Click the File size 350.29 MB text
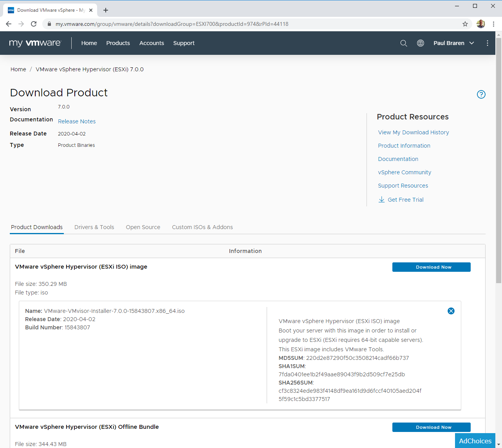Viewport: 502px width, 448px height. pyautogui.click(x=41, y=284)
